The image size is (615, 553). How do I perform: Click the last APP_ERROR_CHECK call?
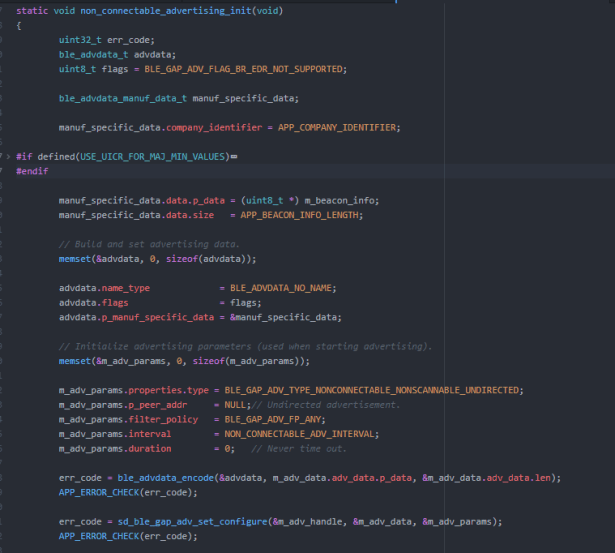100,537
